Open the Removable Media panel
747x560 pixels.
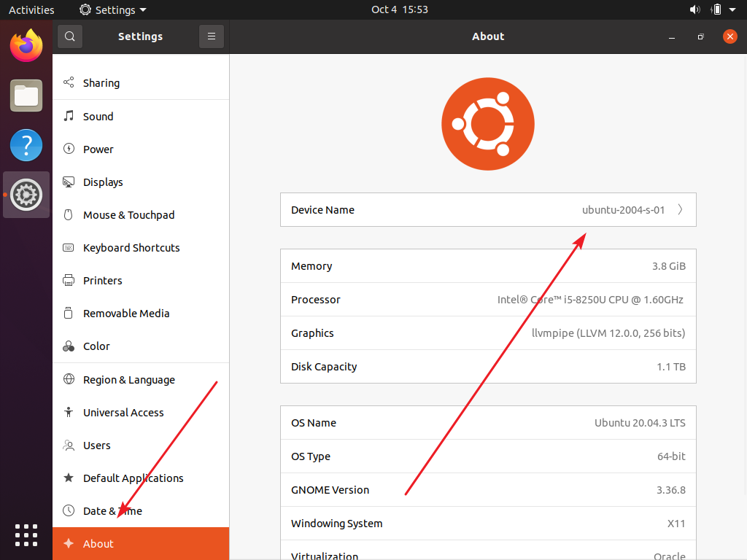[141, 314]
